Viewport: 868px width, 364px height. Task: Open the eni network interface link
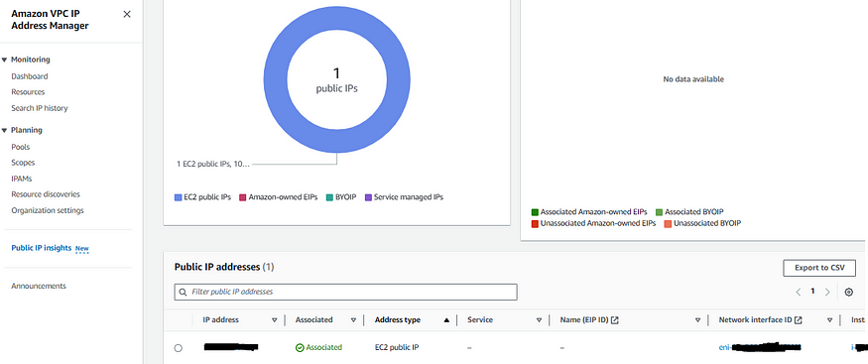tap(760, 347)
